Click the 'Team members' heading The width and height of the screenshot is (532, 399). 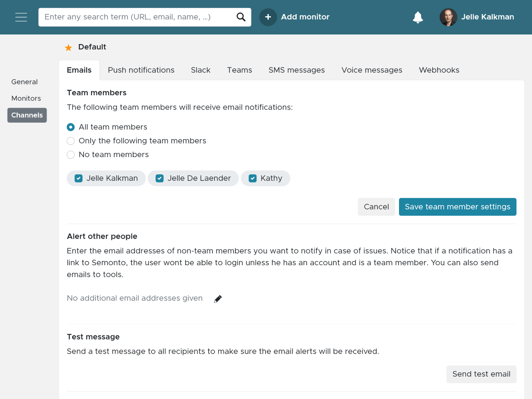96,93
